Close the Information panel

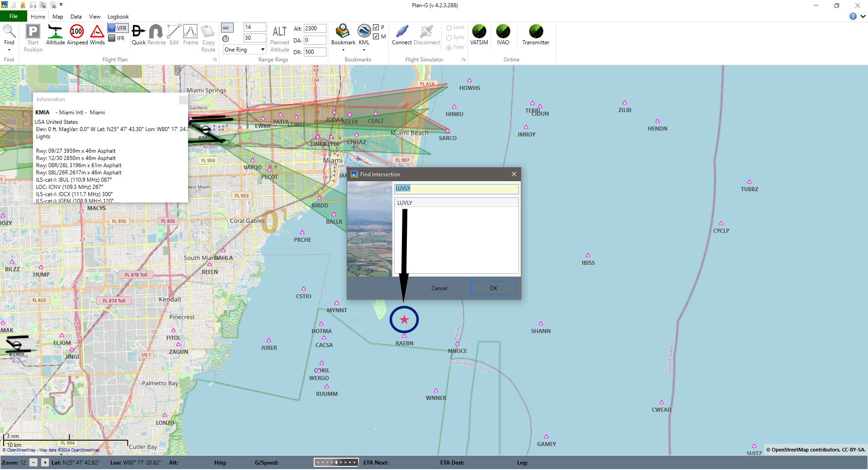click(183, 99)
